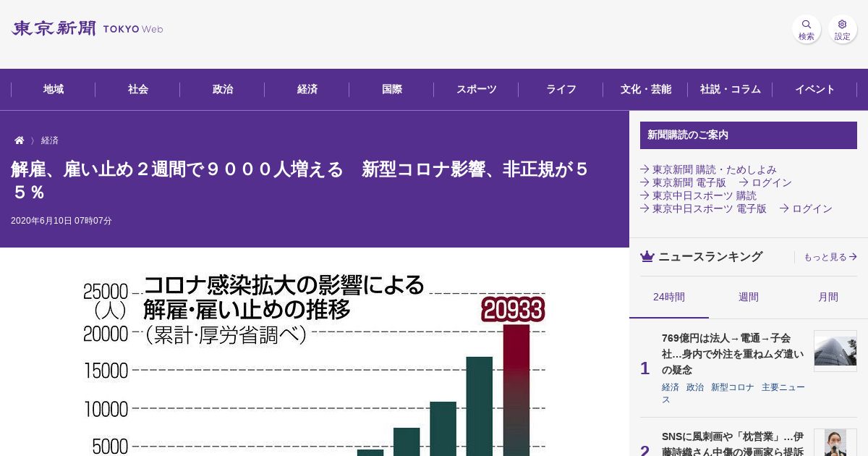
Task: Click 主要ニュース tag under rank 1 article
Action: coord(733,393)
